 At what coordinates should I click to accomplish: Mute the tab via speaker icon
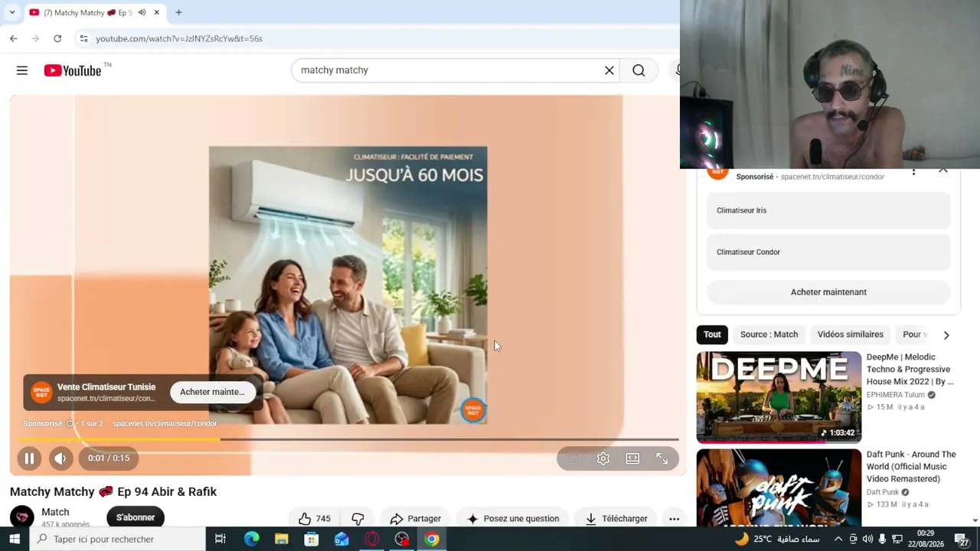point(142,12)
